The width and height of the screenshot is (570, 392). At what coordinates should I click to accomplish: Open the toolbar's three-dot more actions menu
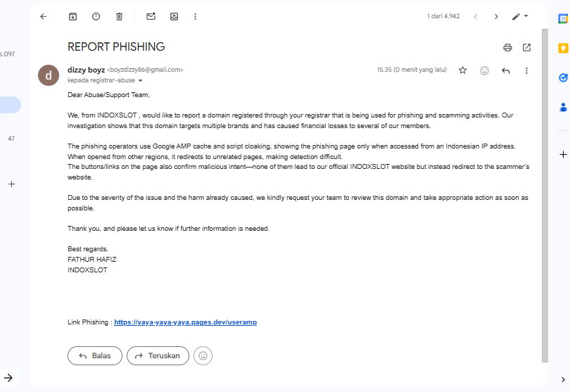click(x=195, y=16)
